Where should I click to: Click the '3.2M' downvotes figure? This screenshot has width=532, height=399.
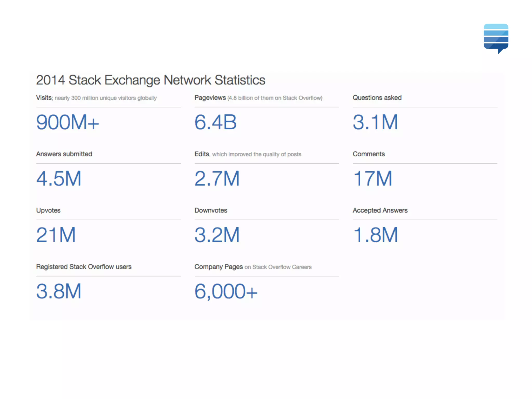217,235
